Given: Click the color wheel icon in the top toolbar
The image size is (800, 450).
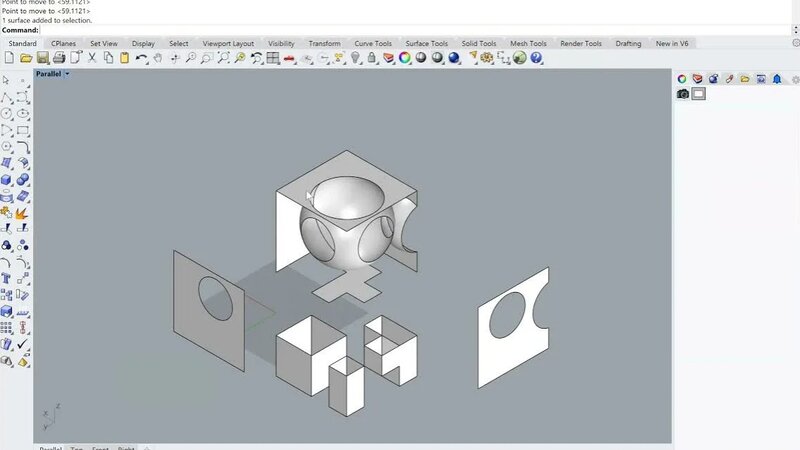Looking at the screenshot, I should (x=405, y=58).
